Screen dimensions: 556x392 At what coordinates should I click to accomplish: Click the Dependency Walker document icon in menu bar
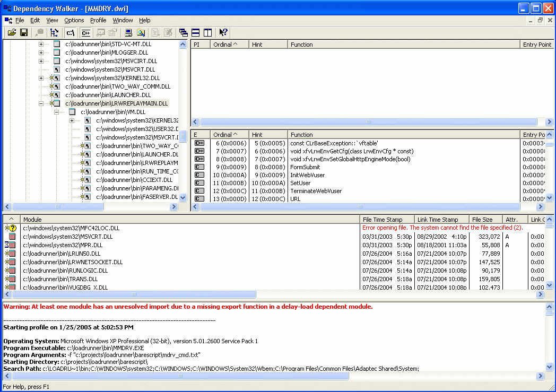click(x=8, y=20)
